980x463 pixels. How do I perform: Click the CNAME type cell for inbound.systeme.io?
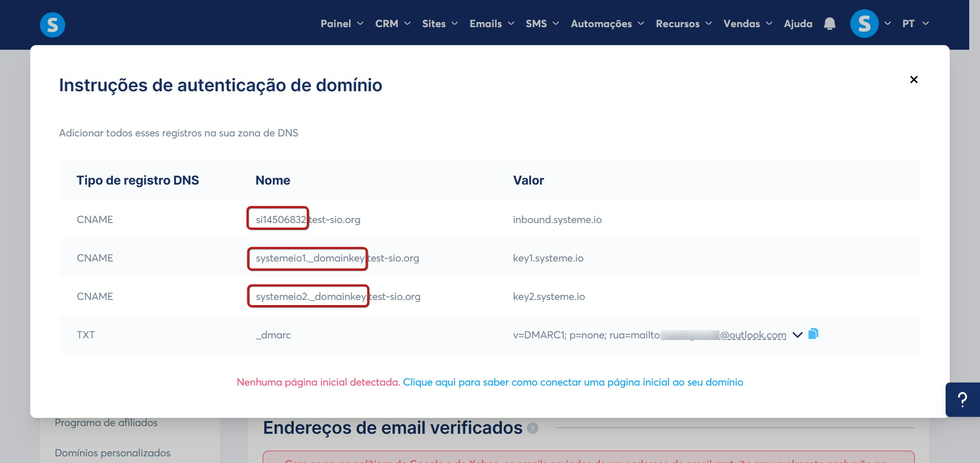pyautogui.click(x=95, y=219)
